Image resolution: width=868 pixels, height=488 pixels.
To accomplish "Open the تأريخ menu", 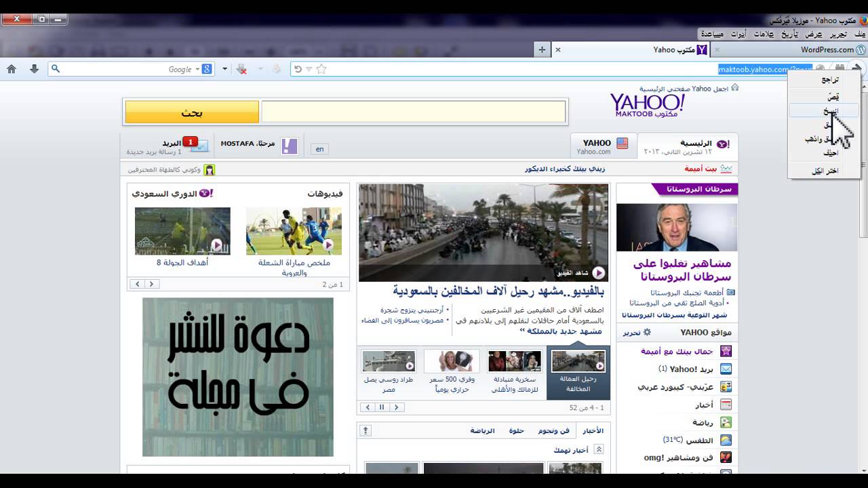I will click(790, 34).
